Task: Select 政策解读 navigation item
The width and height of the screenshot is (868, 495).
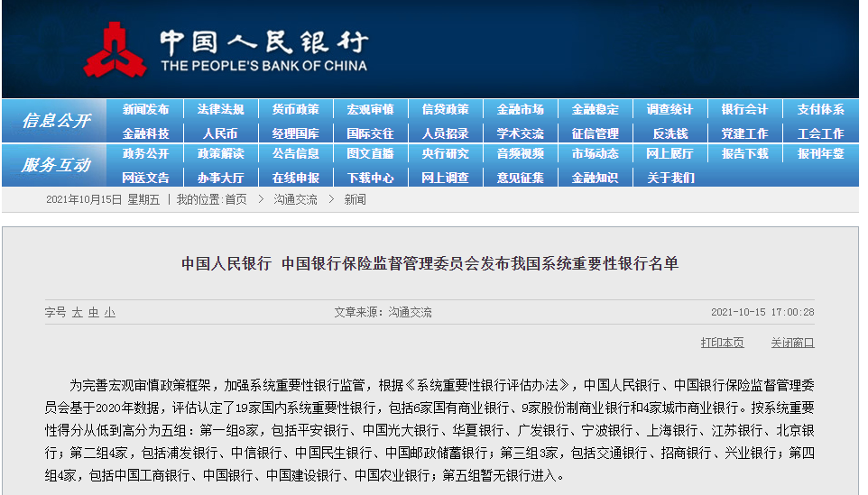Action: [221, 154]
